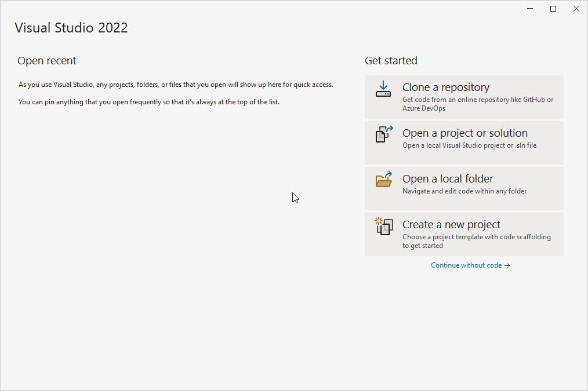Close the Visual Studio 2022 start window
This screenshot has height=391, width=588.
tap(576, 9)
